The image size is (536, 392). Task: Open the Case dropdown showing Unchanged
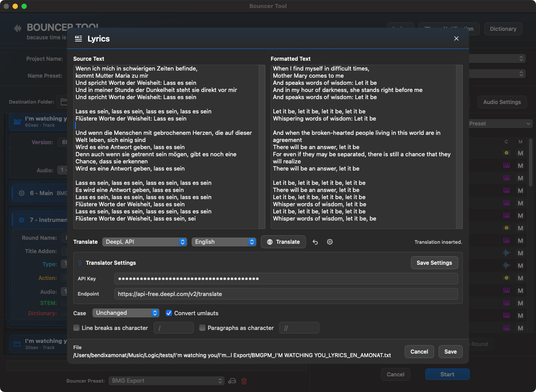126,313
